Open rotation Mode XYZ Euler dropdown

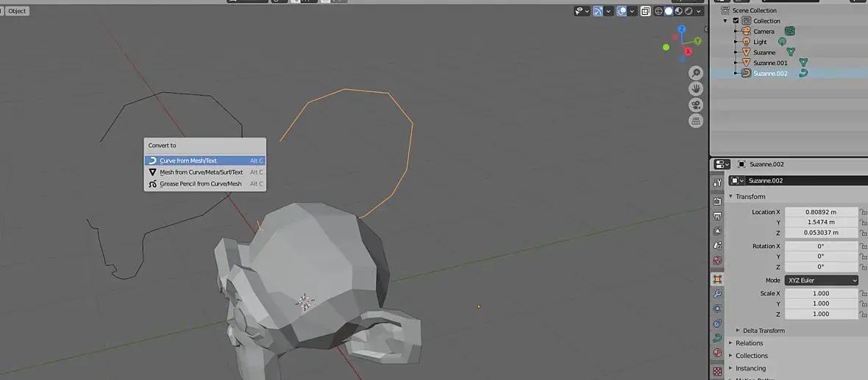pos(821,281)
